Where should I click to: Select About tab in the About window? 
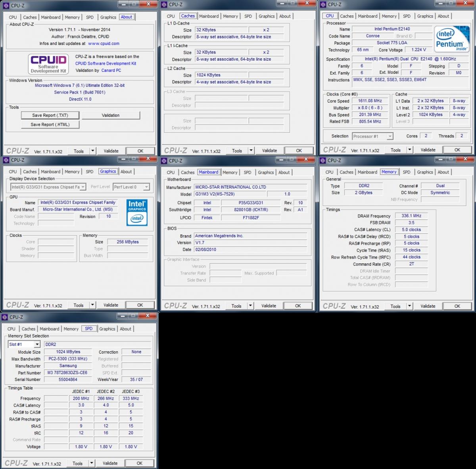pyautogui.click(x=127, y=17)
